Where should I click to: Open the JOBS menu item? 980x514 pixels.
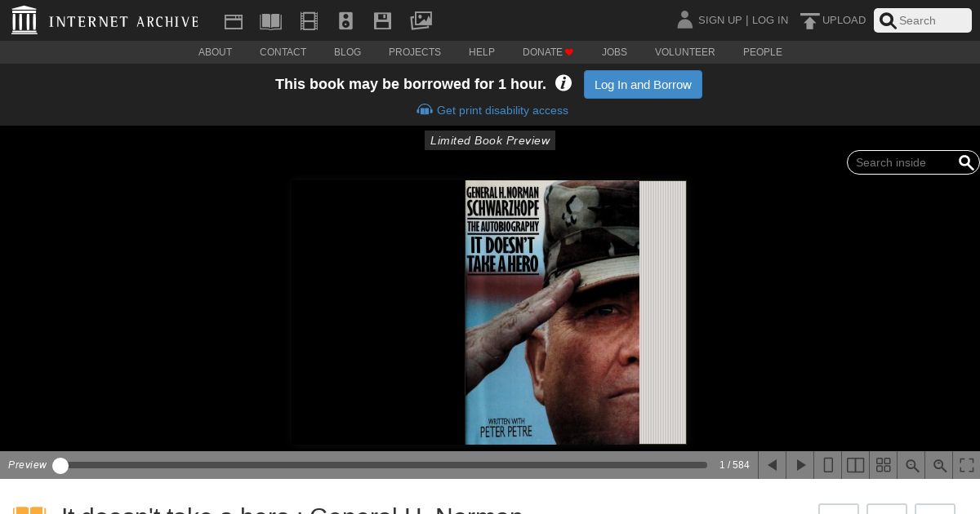click(x=614, y=52)
